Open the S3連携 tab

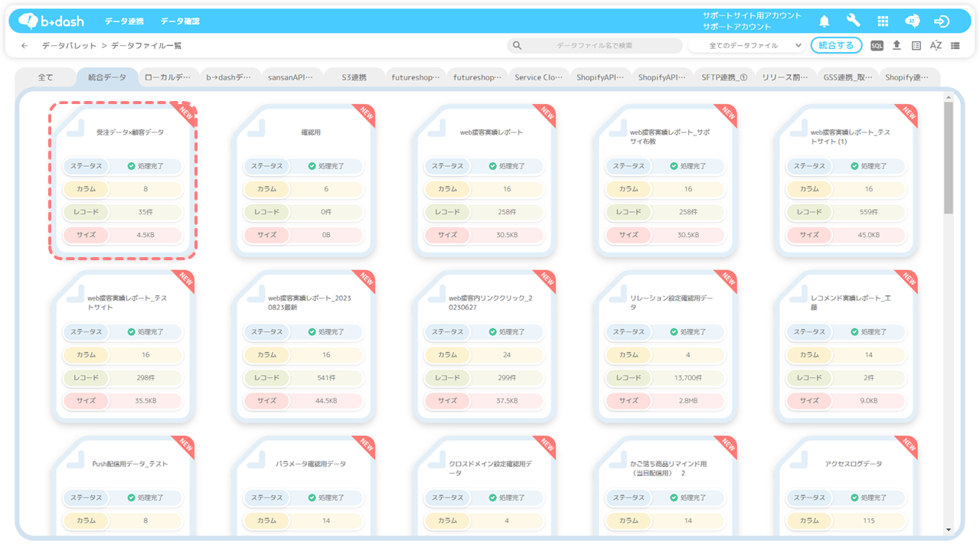[x=354, y=77]
